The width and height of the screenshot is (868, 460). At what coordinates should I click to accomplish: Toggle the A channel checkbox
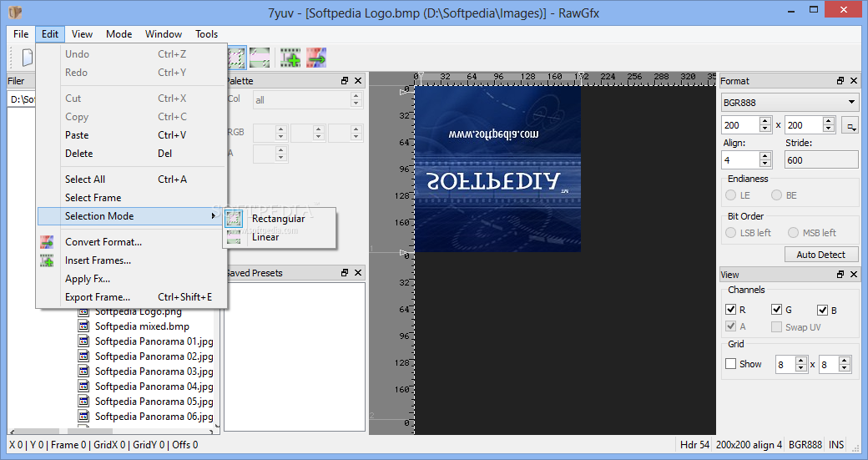pos(731,326)
